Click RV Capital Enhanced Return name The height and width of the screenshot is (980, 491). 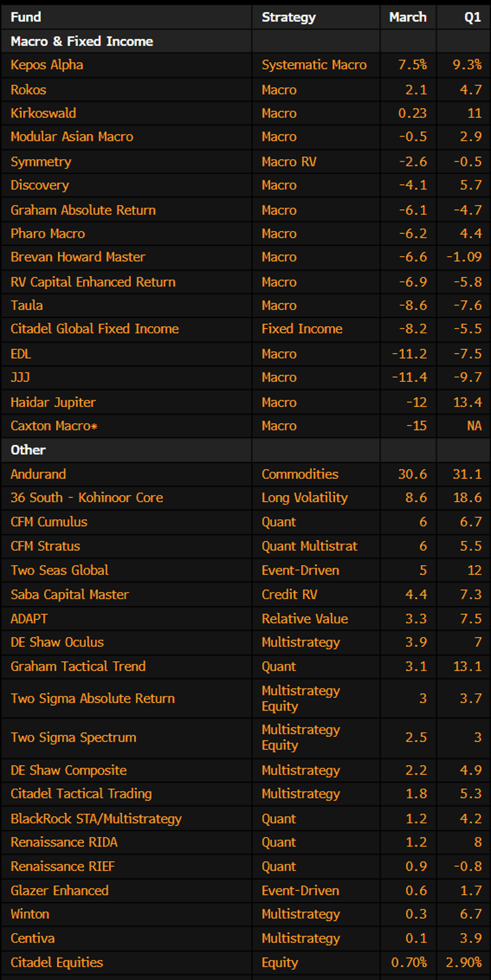93,282
